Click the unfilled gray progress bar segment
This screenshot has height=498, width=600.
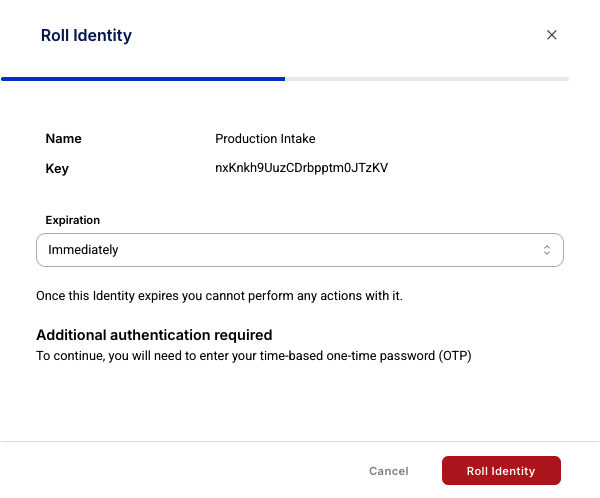pyautogui.click(x=427, y=79)
